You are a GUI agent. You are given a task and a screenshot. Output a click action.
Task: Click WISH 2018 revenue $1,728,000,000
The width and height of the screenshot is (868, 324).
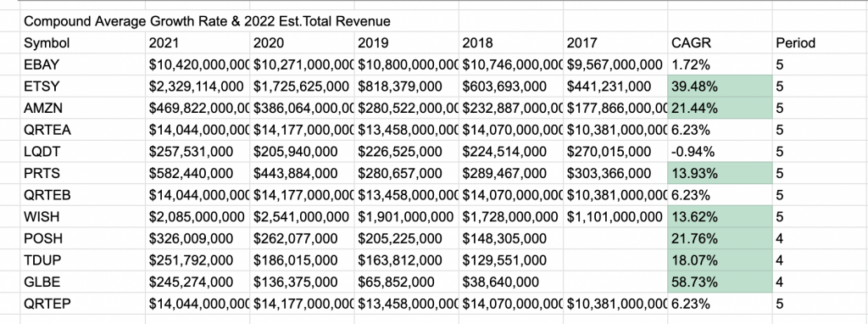511,216
